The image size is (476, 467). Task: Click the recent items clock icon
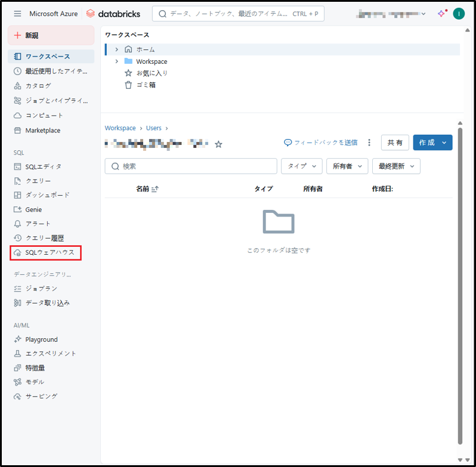click(x=18, y=71)
